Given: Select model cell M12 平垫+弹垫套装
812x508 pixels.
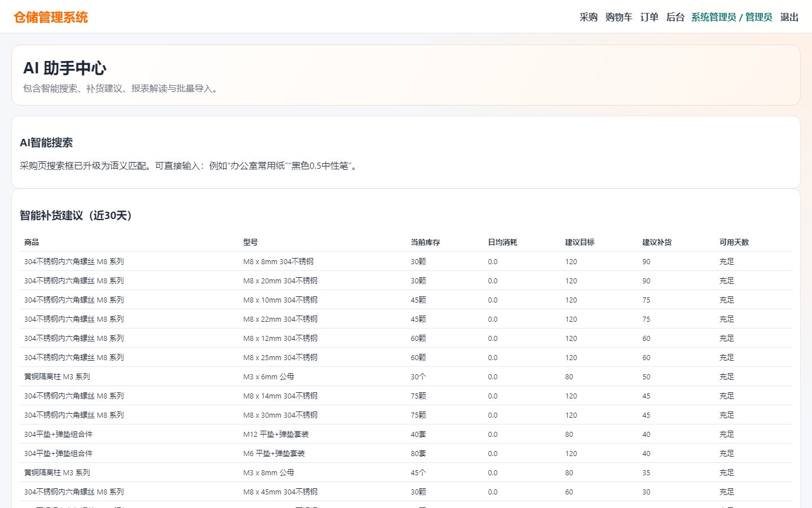Looking at the screenshot, I should (x=276, y=434).
